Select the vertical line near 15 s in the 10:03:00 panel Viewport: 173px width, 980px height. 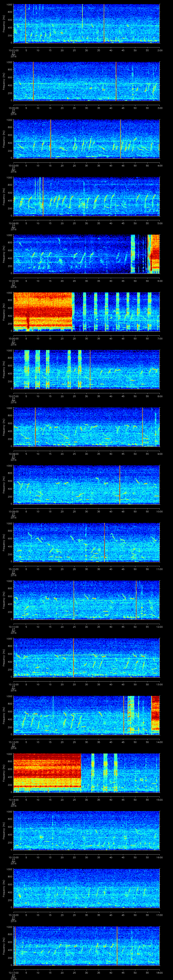(51, 139)
